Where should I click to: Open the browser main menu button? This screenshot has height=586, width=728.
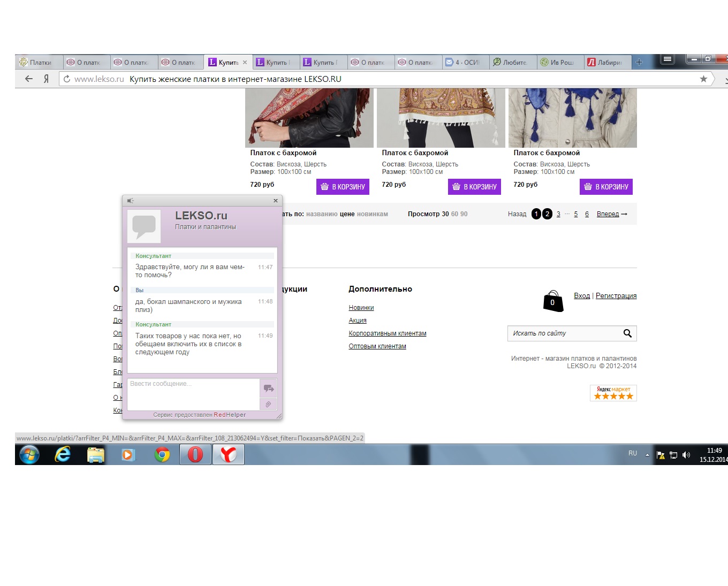pos(667,59)
